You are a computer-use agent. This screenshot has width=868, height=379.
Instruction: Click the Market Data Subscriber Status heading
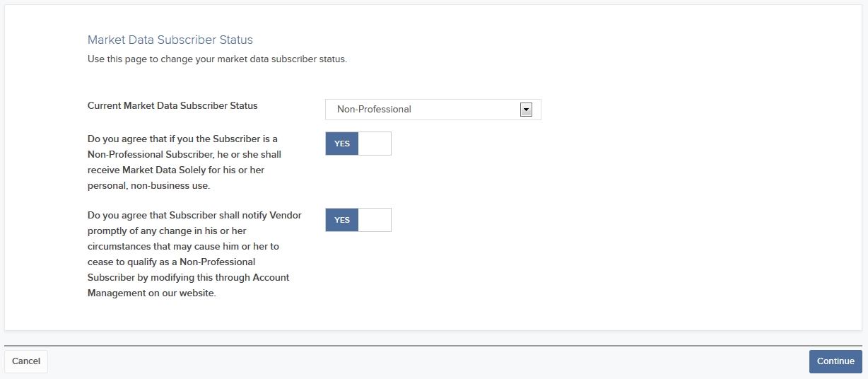tap(170, 40)
